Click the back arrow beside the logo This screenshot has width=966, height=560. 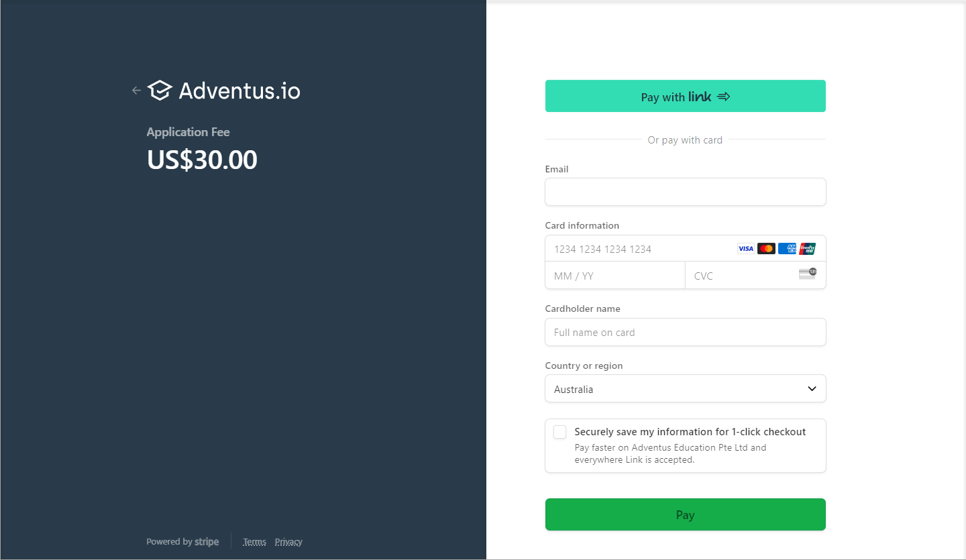(136, 90)
